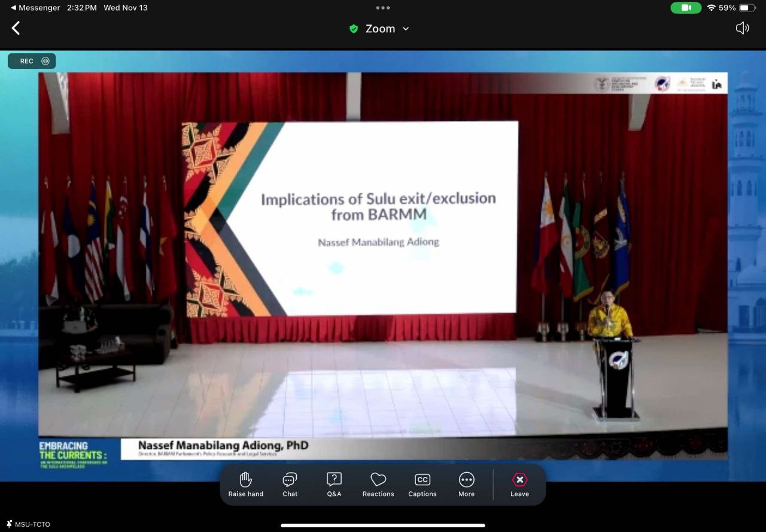Tap the green encryption shield icon
766x532 pixels.
click(354, 29)
